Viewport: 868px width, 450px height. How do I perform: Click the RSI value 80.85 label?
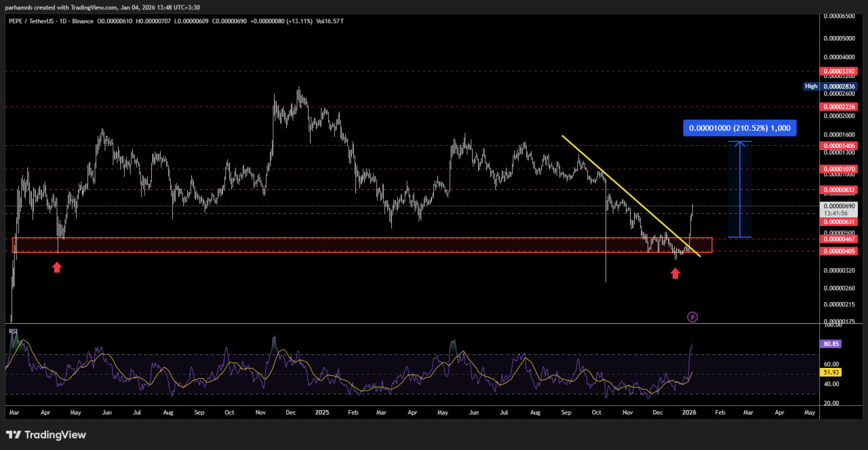(831, 344)
